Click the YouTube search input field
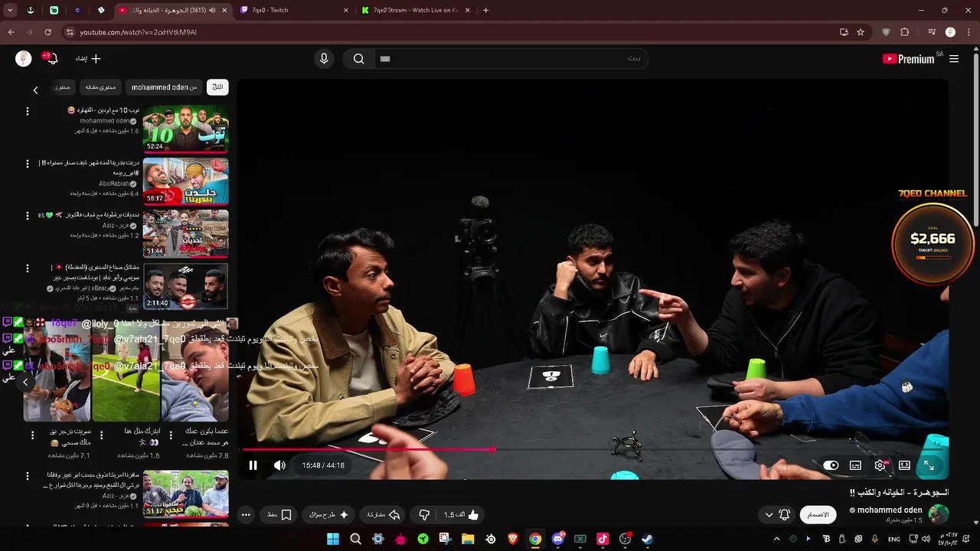The width and height of the screenshot is (980, 551). point(511,59)
